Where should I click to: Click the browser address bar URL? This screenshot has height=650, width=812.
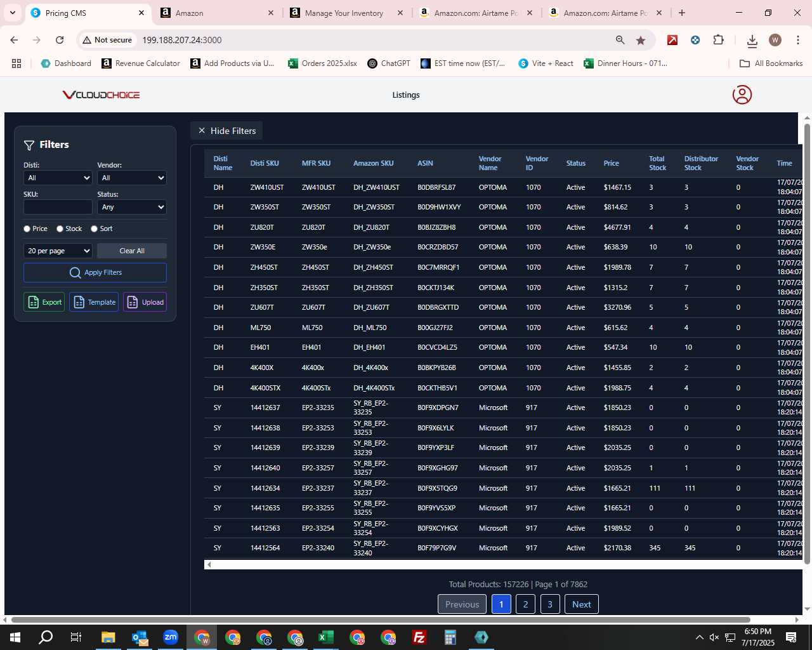click(x=182, y=40)
